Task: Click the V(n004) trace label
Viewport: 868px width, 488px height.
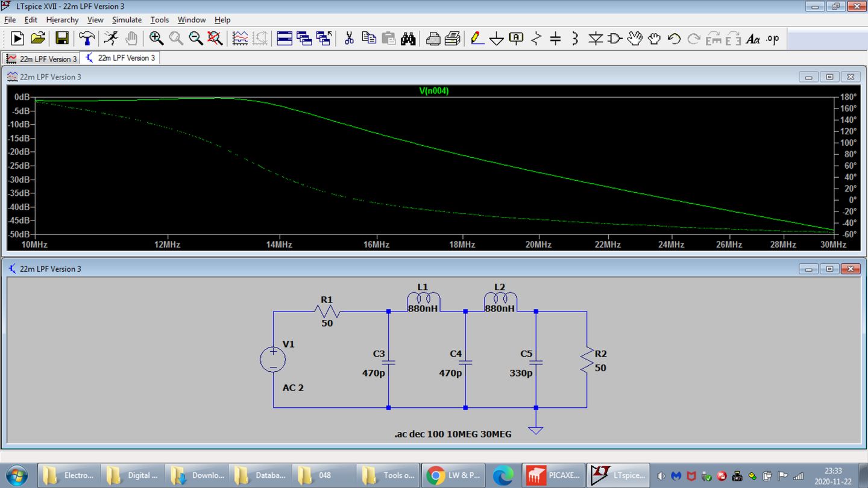Action: click(434, 91)
